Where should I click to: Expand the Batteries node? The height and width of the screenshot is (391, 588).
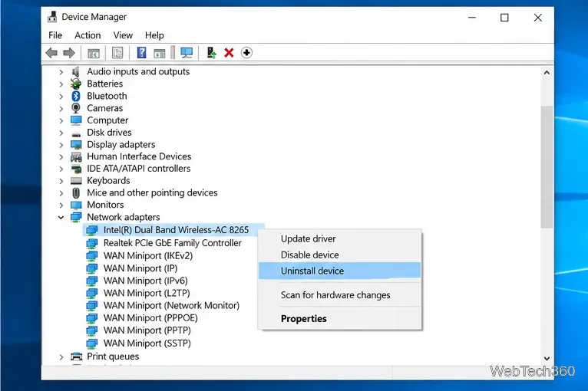pos(61,84)
